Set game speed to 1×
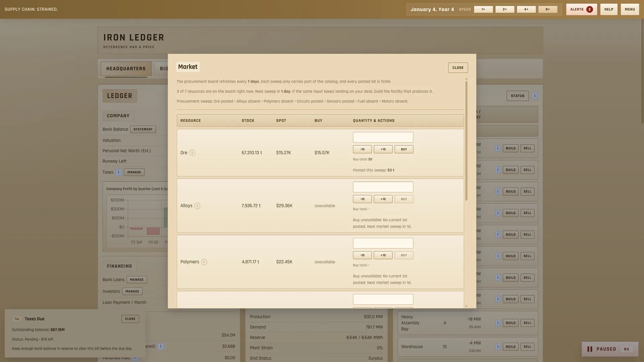This screenshot has height=362, width=644. pos(483,9)
